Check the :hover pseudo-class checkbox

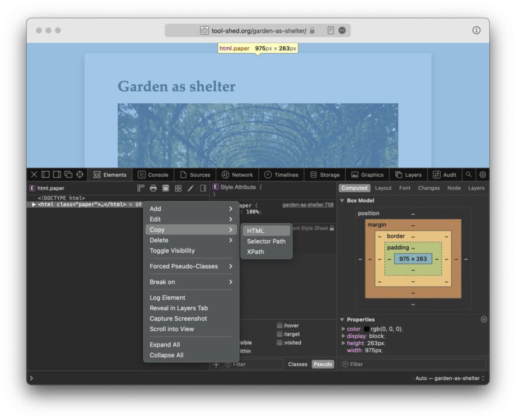tap(279, 325)
